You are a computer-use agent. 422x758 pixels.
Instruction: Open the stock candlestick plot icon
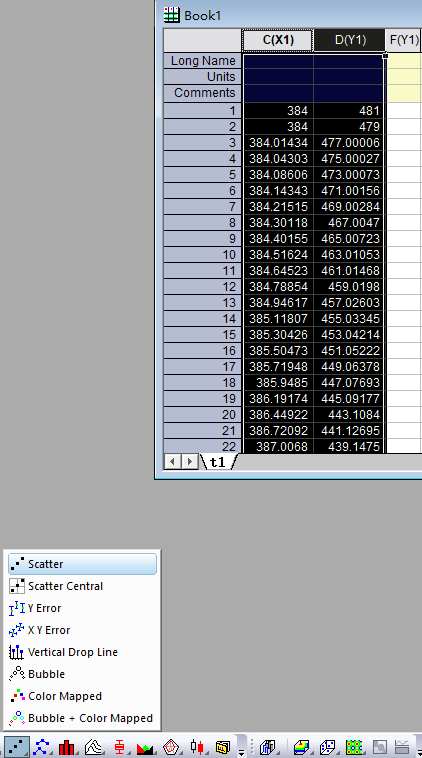(197, 747)
